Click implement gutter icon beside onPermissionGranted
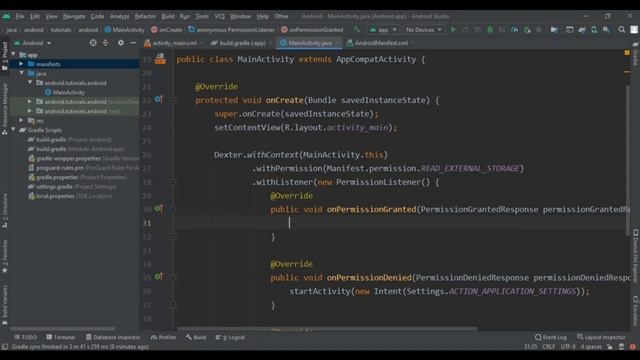This screenshot has width=640, height=360. [x=159, y=209]
